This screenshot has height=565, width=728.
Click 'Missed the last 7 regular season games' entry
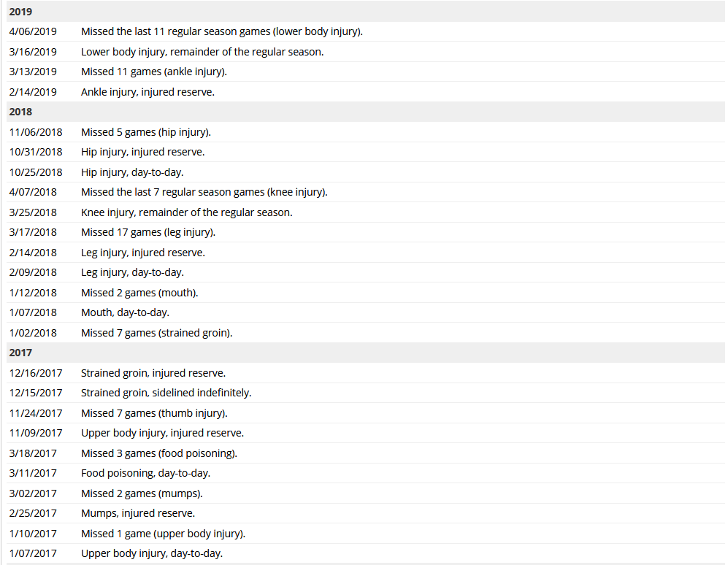[204, 192]
